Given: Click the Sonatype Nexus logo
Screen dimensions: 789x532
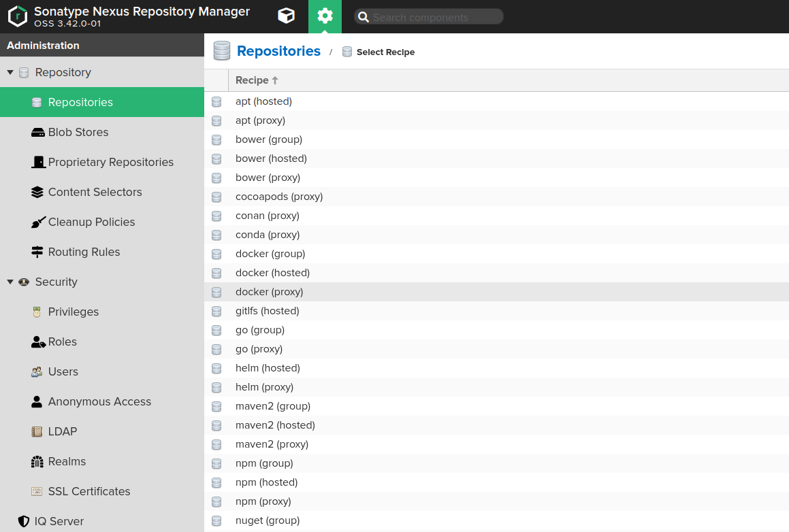Looking at the screenshot, I should tap(18, 16).
